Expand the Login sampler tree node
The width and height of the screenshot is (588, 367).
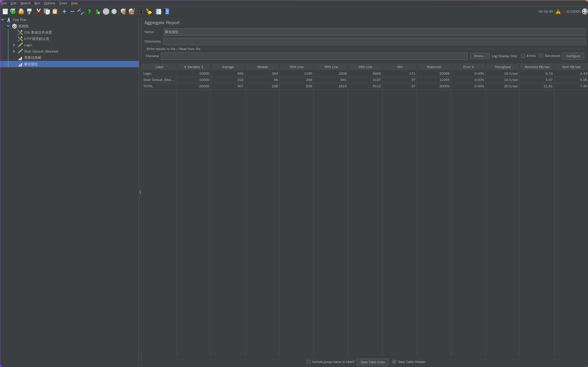click(x=14, y=45)
